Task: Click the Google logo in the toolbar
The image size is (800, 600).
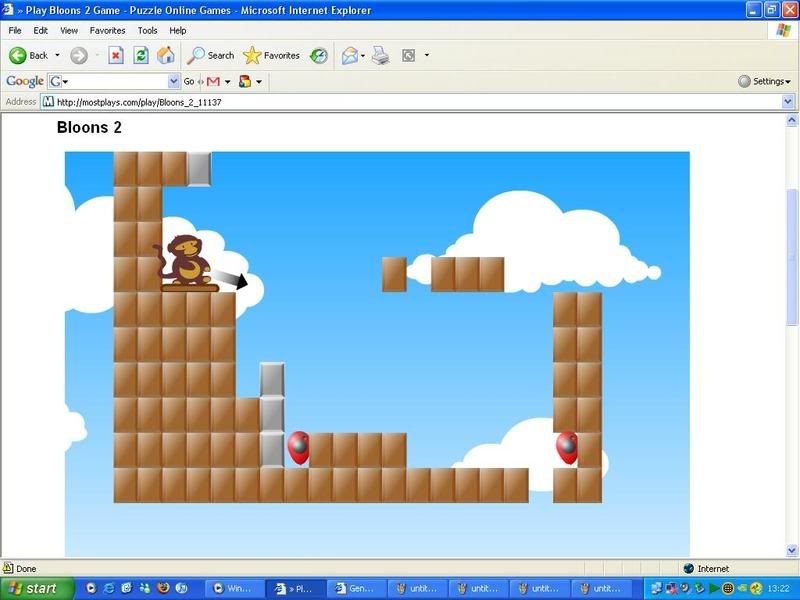Action: point(24,82)
